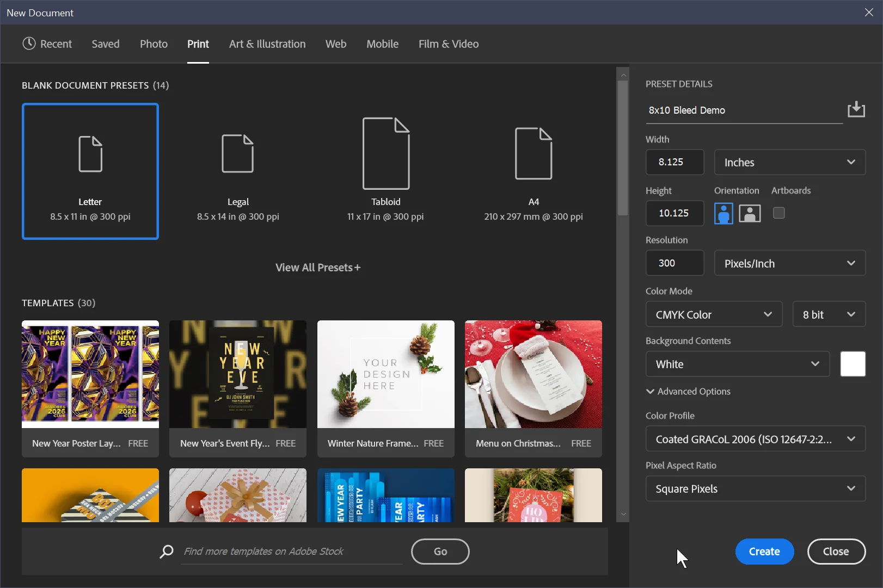The image size is (883, 588).
Task: Click the Create button
Action: [x=764, y=551]
